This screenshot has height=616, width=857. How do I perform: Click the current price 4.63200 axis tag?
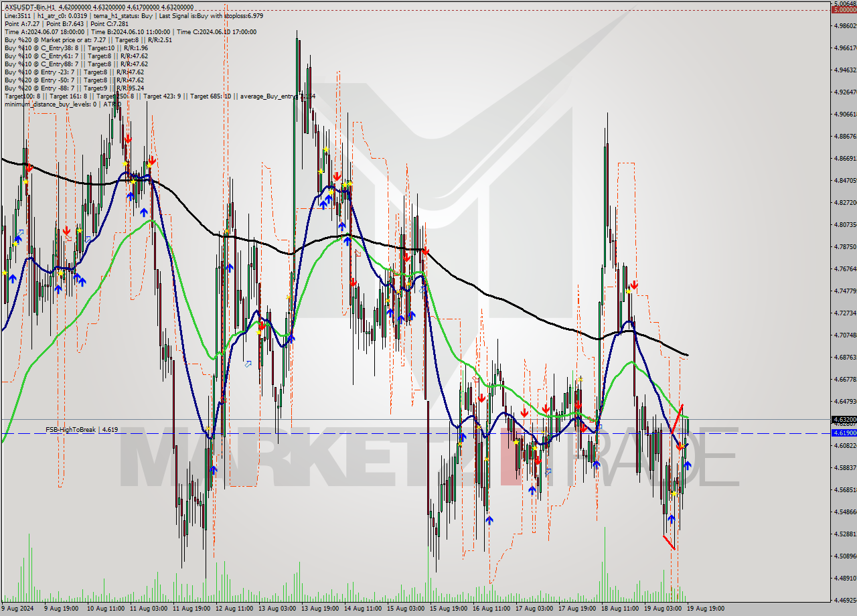coord(844,419)
